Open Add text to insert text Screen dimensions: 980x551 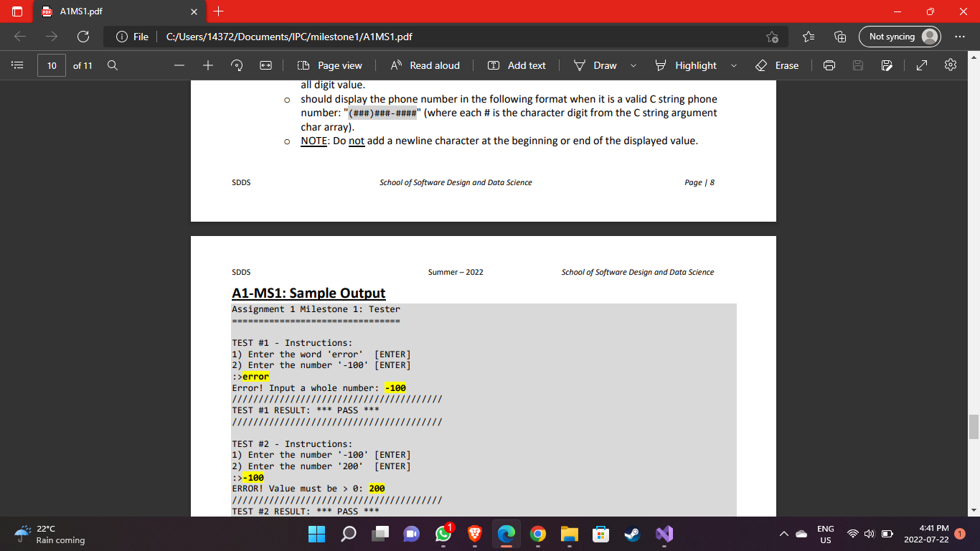[x=517, y=65]
